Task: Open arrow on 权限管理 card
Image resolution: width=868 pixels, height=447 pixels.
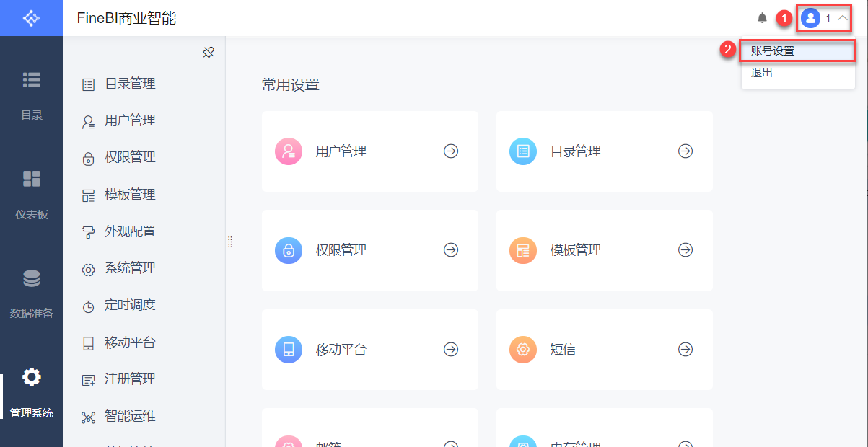Action: point(451,250)
